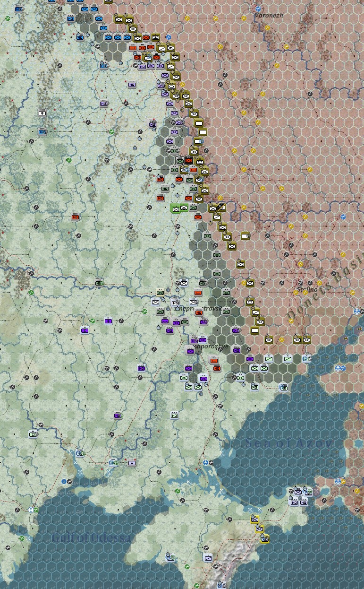Image resolution: width=364 pixels, height=589 pixels.
Task: Click the partly hidden Dnepropetrovsk city label
Action: tap(198, 309)
